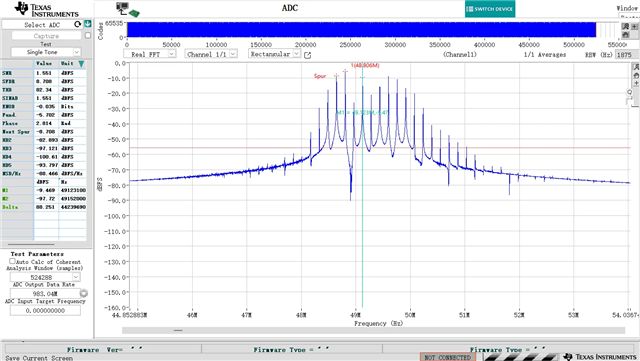640x361 pixels.
Task: Click the Delta row label
Action: [10, 207]
